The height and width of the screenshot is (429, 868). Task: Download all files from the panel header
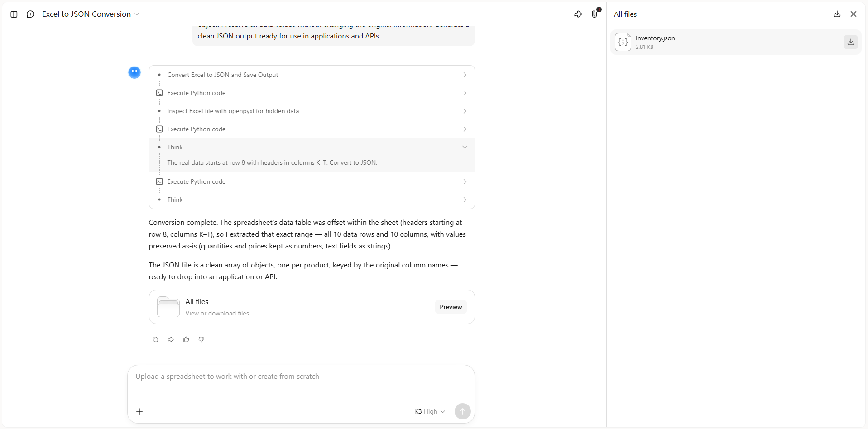pos(837,14)
